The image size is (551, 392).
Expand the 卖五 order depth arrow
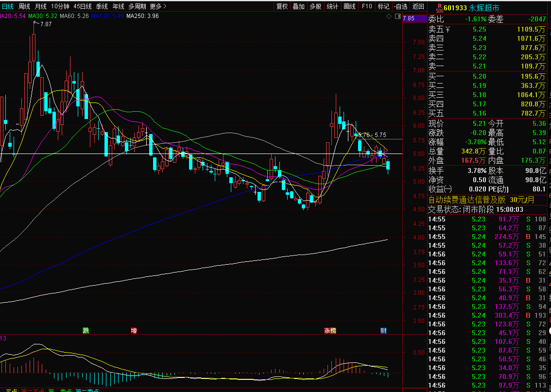click(448, 30)
